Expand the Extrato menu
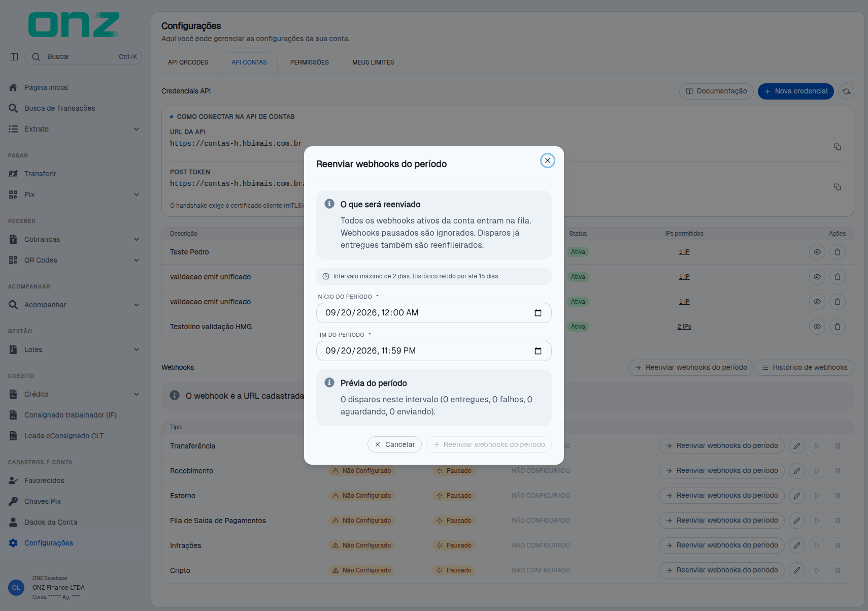This screenshot has height=611, width=868. pos(74,129)
